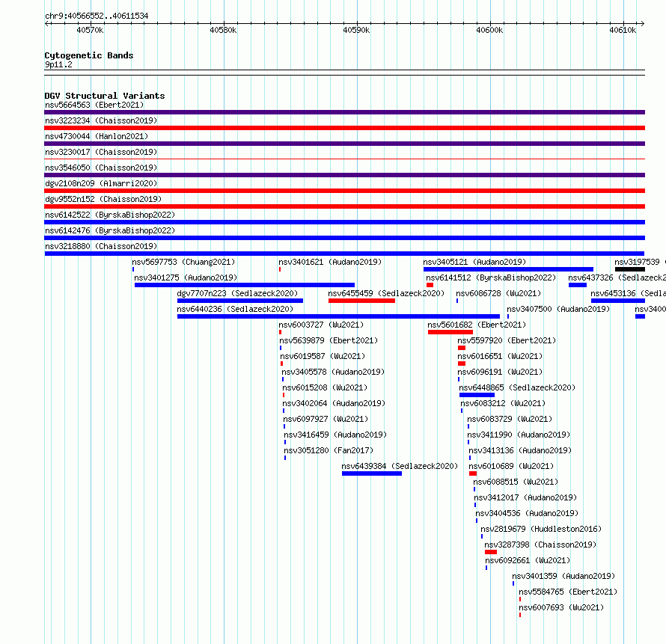Click nsv3405578 (Audano2019) label
Image resolution: width=666 pixels, height=644 pixels.
coord(333,372)
